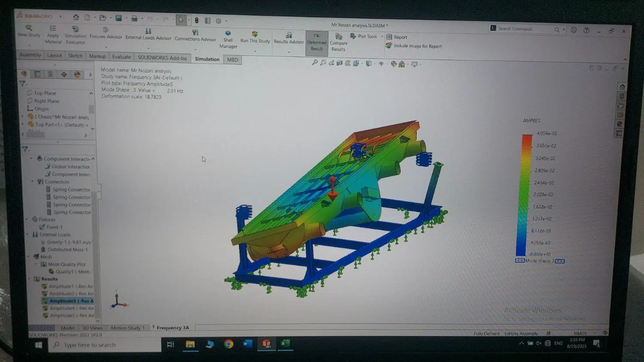
Task: Click the Print icon in the quick toolbar
Action: point(134,18)
